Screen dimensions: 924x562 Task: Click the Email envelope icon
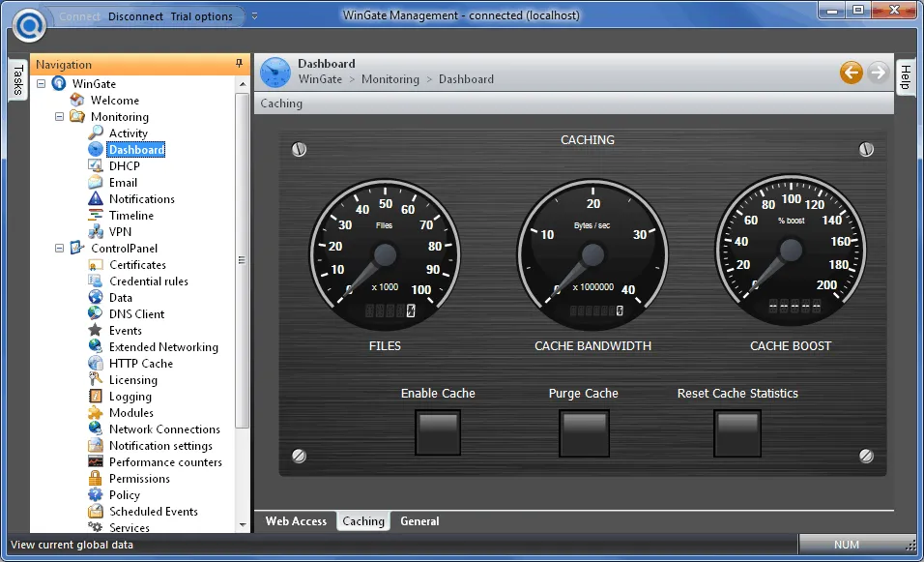[x=96, y=183]
